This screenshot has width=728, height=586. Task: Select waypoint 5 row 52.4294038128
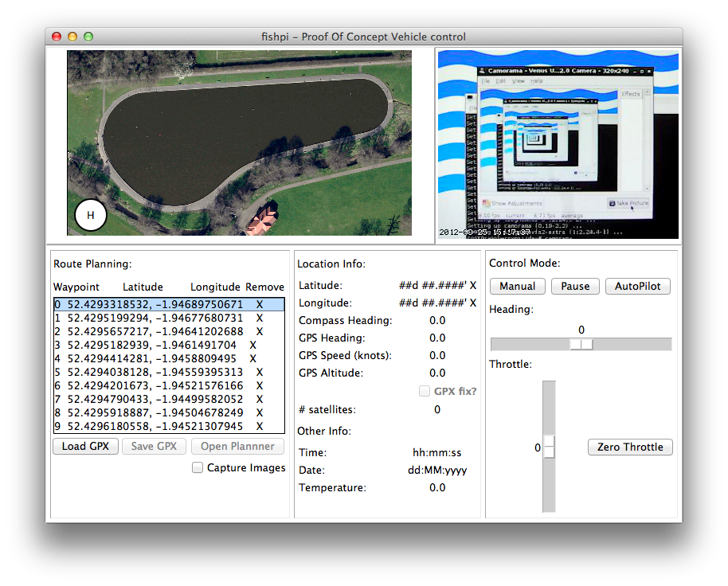click(169, 372)
